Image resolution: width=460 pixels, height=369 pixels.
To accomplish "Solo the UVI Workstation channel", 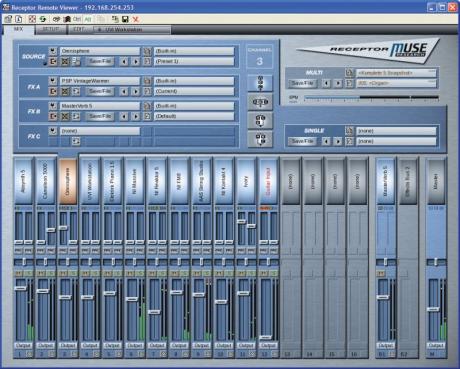I will 96,273.
